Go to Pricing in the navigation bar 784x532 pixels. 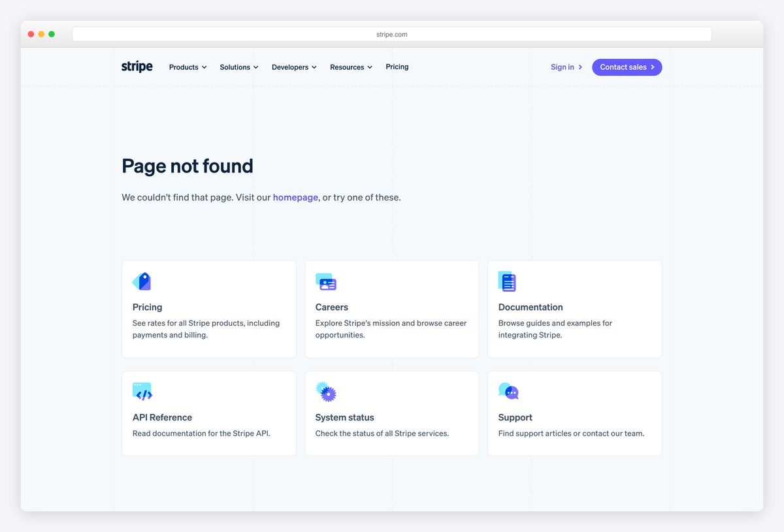[x=397, y=67]
